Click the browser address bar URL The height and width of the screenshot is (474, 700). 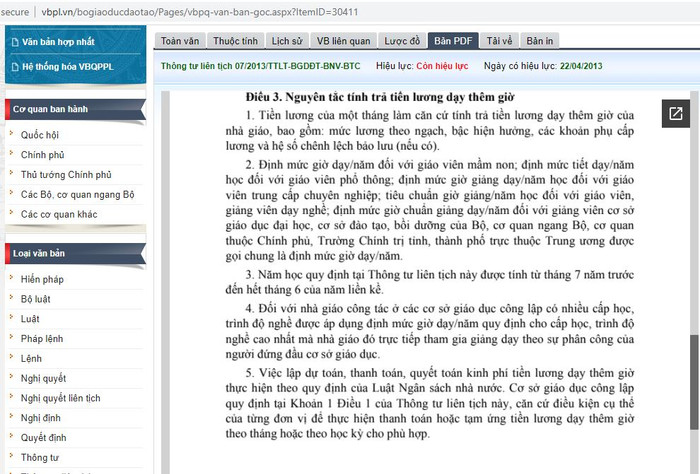200,10
